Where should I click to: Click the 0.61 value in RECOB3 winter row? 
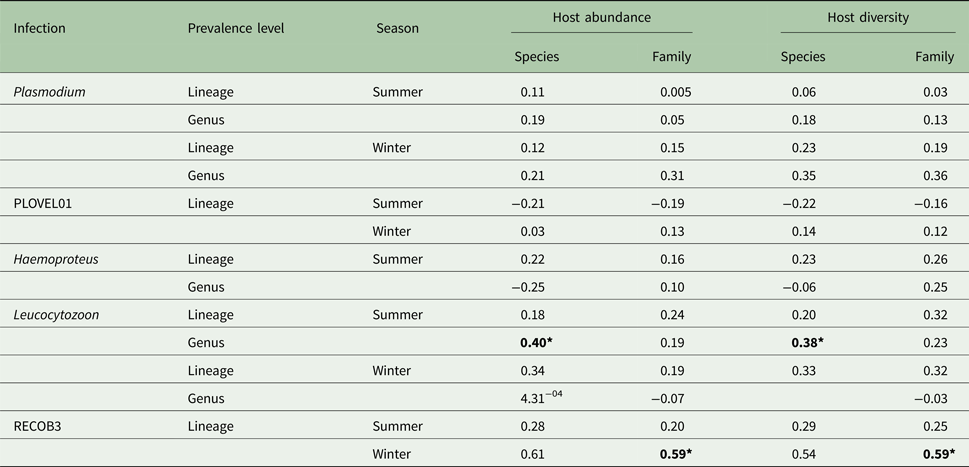(533, 455)
